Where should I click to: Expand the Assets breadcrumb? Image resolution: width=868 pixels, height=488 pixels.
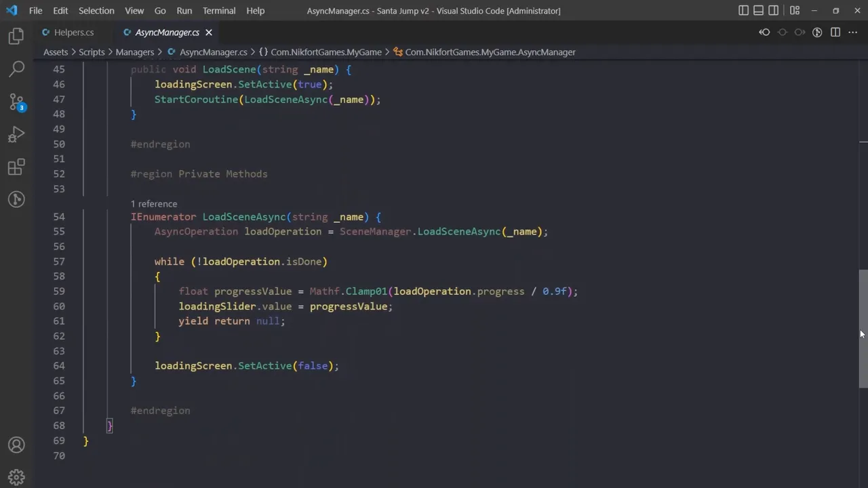[x=56, y=52]
